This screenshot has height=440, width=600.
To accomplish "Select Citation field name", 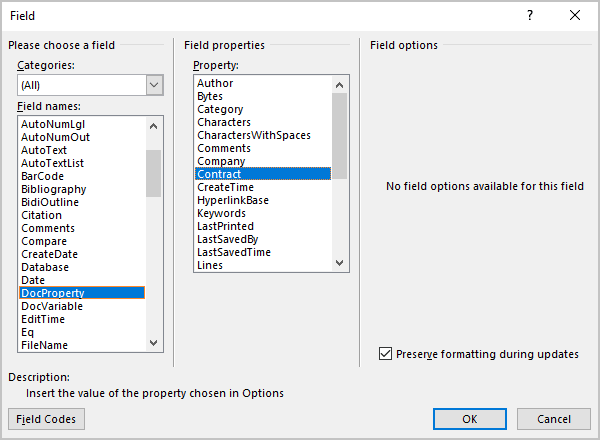I will pyautogui.click(x=82, y=215).
